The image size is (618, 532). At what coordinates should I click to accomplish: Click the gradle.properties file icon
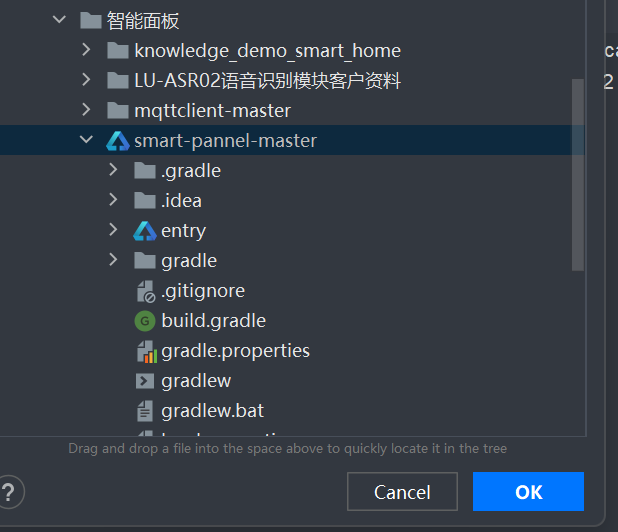tap(146, 352)
